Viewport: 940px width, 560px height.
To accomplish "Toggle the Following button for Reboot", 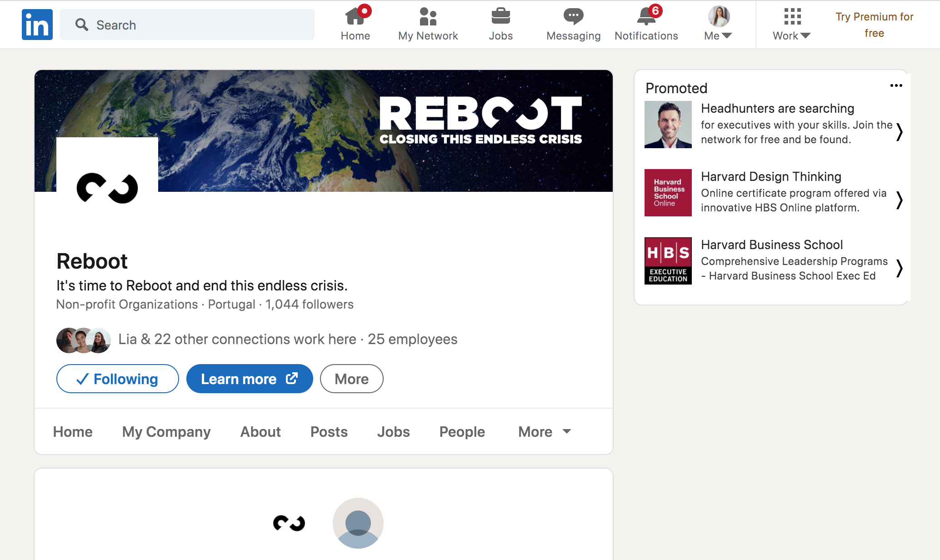I will pos(117,379).
